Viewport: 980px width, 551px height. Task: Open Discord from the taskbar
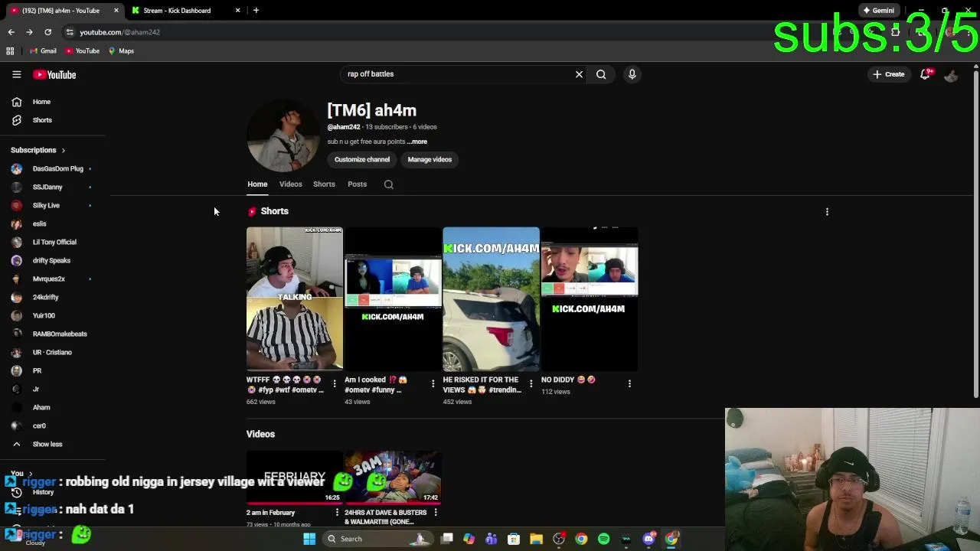tap(648, 539)
